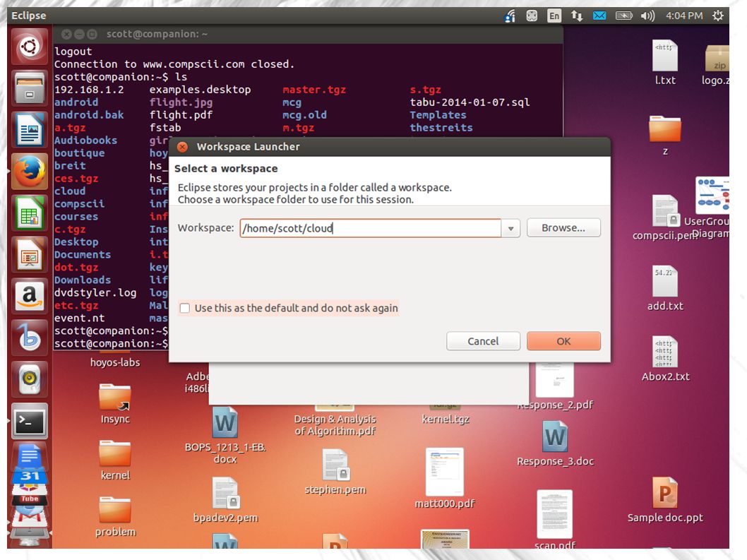Click the 4:04 PM clock
This screenshot has height=560, width=747.
pos(684,16)
